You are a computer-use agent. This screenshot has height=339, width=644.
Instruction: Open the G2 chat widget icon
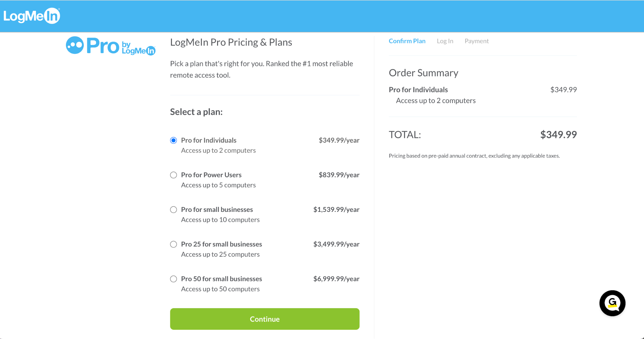(612, 303)
